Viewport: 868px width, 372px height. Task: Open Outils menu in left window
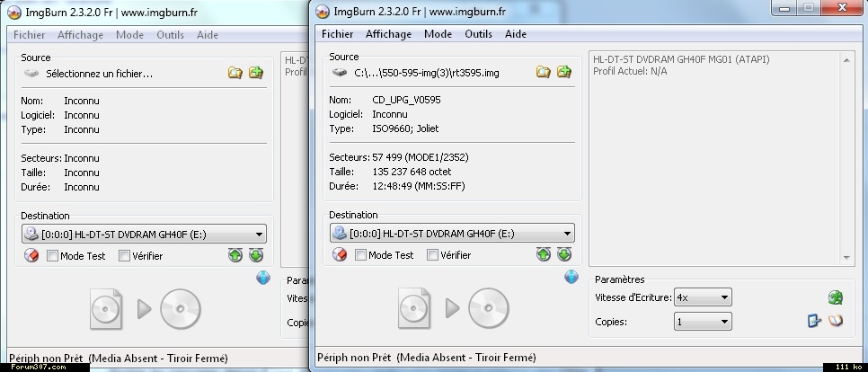(170, 35)
